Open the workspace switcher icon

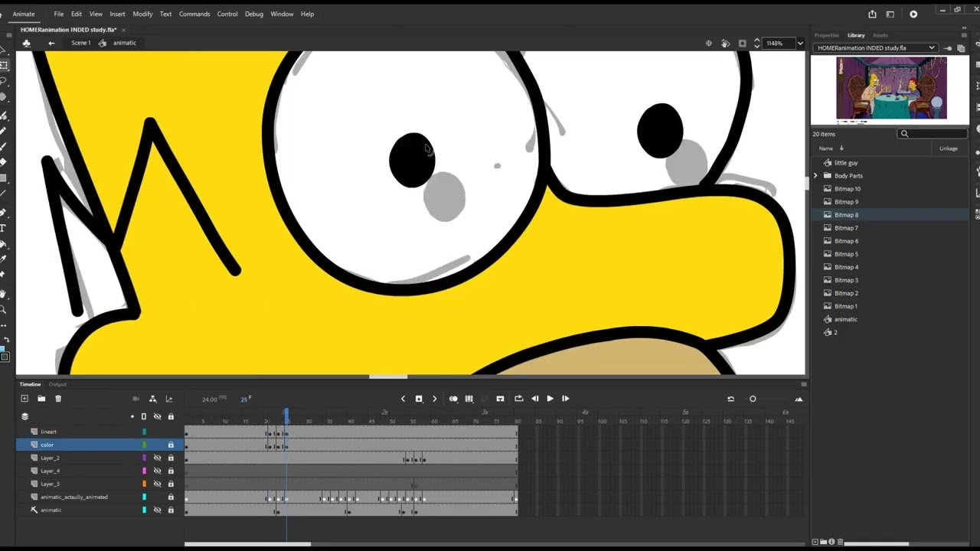[890, 14]
